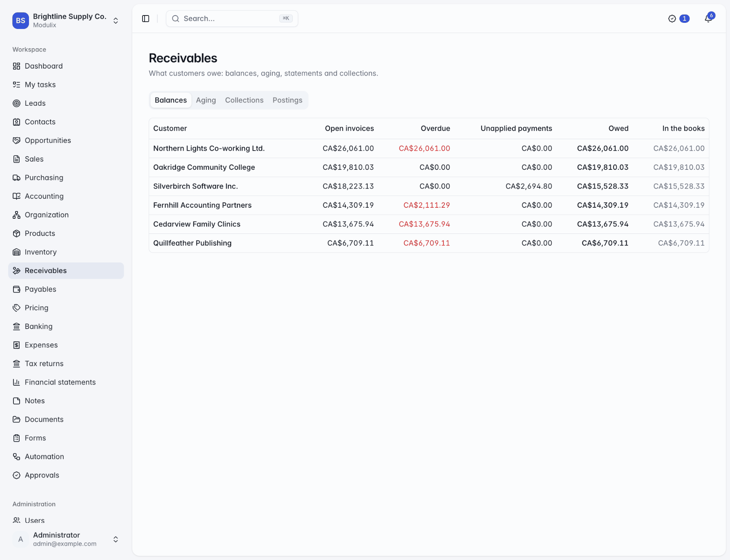Open pending approvals badge in header
This screenshot has width=730, height=560.
tap(679, 19)
